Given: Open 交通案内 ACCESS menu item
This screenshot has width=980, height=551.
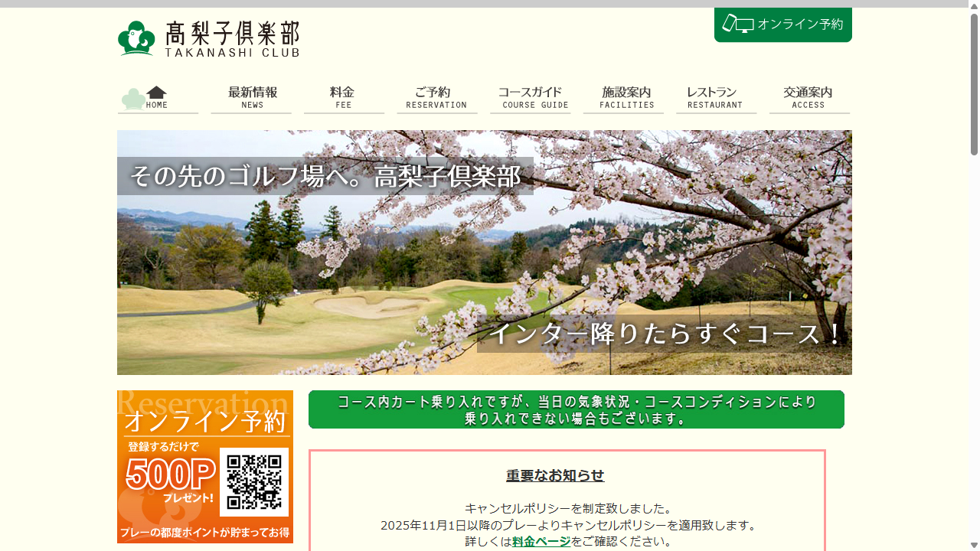Looking at the screenshot, I should [809, 99].
